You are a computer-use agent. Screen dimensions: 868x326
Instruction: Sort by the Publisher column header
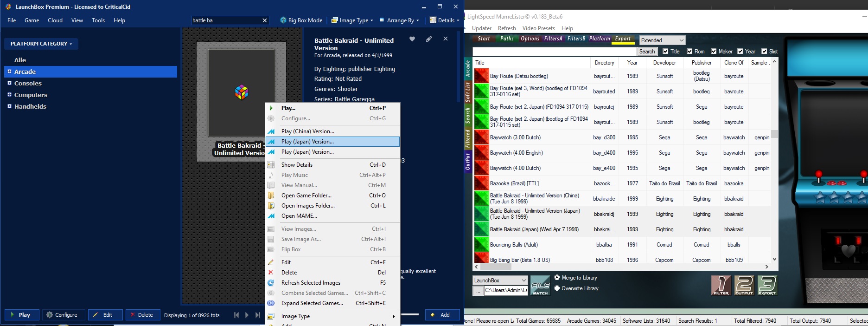[x=702, y=63]
